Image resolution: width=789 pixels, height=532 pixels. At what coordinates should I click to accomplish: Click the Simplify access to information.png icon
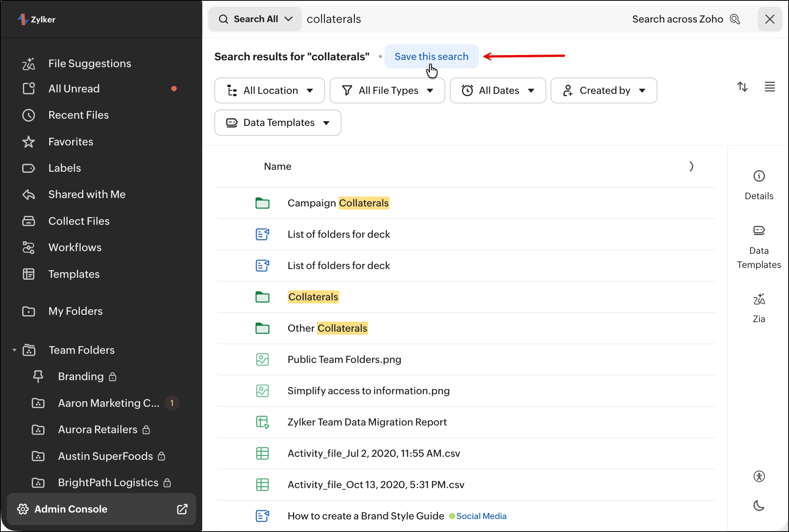262,391
